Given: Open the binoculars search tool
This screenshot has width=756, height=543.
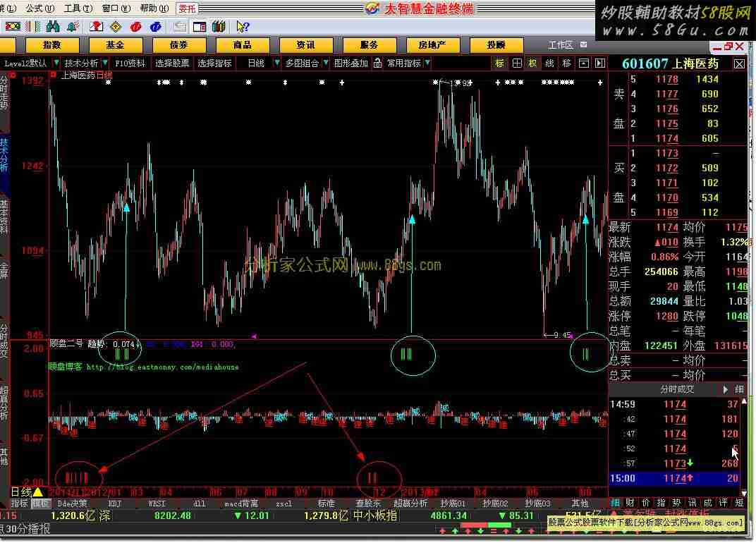Looking at the screenshot, I should [x=53, y=27].
